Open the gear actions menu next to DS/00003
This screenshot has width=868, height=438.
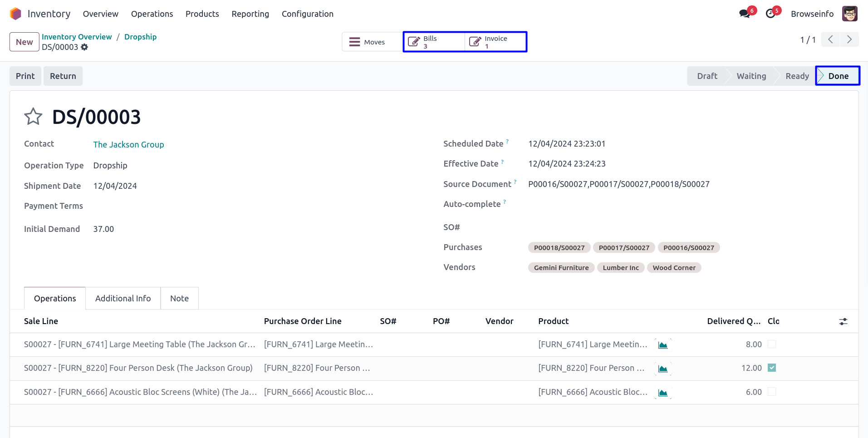(84, 47)
